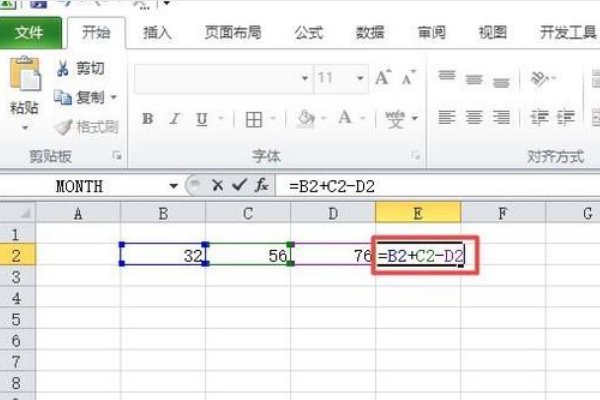The image size is (600, 400).
Task: Select column D header
Action: (x=333, y=213)
